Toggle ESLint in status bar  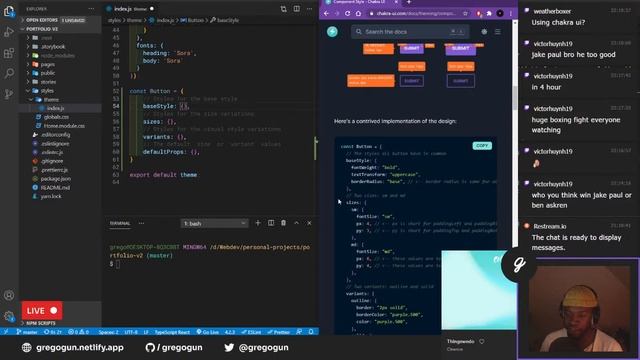click(251, 332)
